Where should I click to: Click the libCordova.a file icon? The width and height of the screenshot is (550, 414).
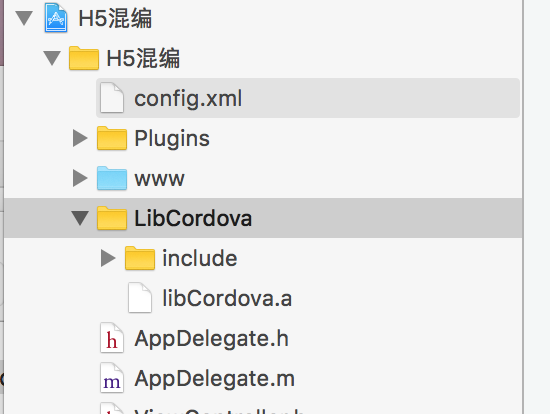(x=140, y=298)
